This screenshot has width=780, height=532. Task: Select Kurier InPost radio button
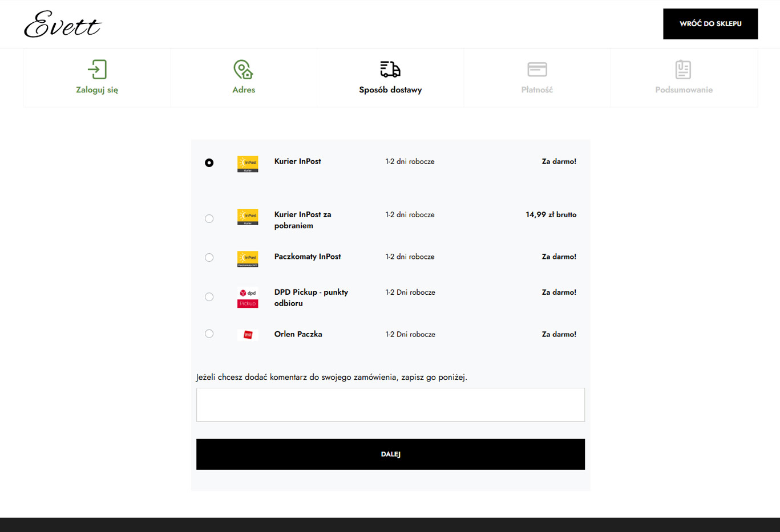point(209,163)
